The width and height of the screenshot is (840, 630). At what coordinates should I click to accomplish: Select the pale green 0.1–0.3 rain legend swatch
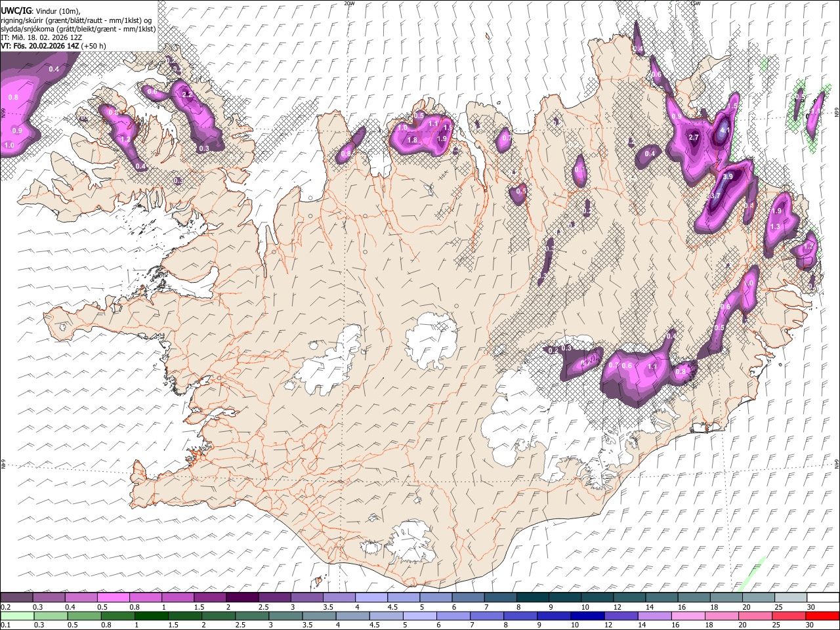(x=18, y=616)
